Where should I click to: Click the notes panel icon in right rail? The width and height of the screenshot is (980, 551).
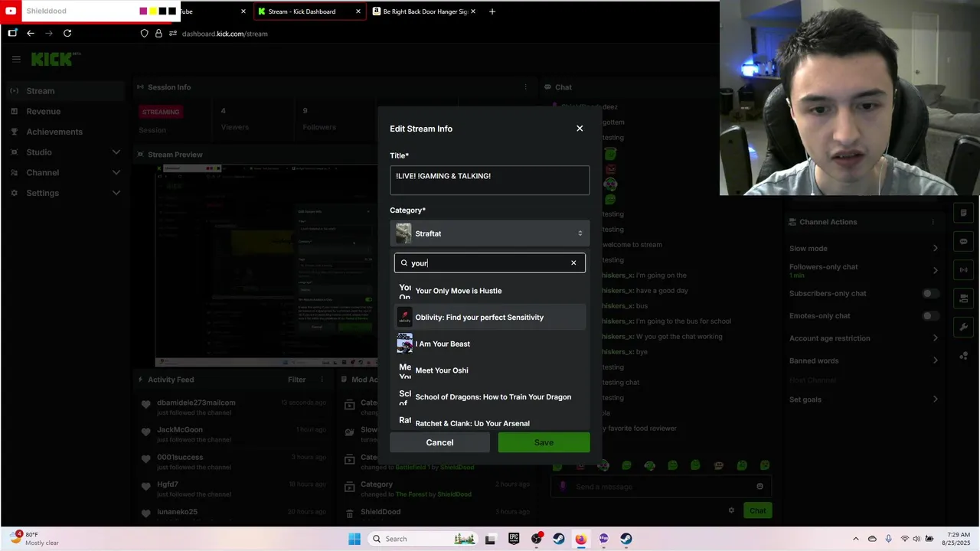point(964,213)
